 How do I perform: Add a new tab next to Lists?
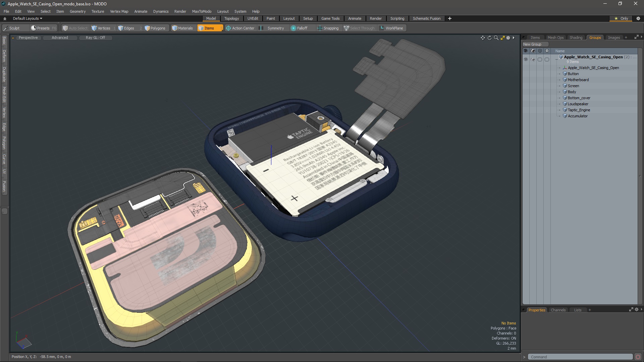pos(590,310)
